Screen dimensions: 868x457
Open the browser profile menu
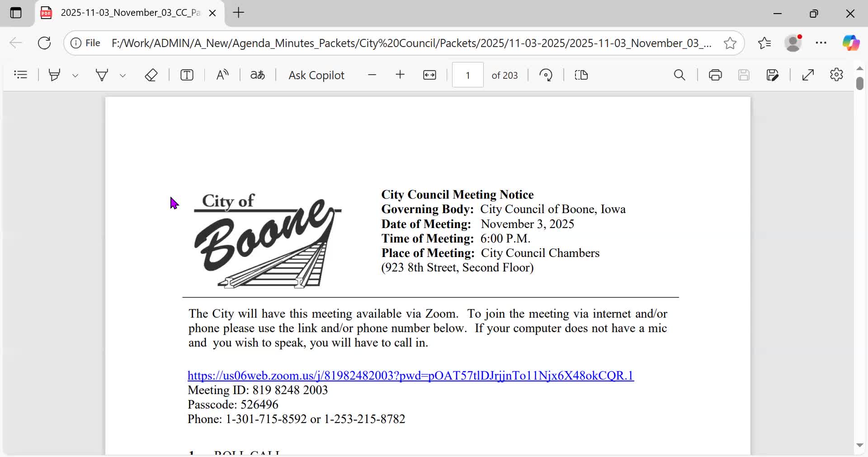coord(793,43)
